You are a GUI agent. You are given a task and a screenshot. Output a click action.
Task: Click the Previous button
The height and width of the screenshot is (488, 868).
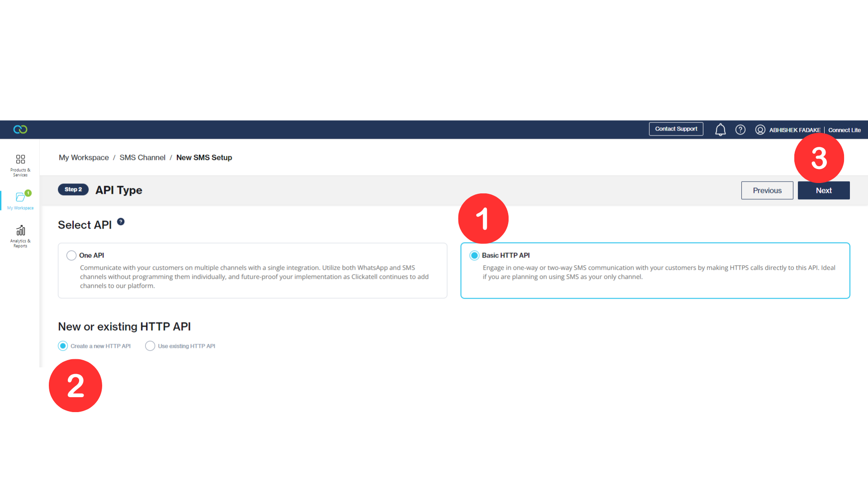coord(767,190)
